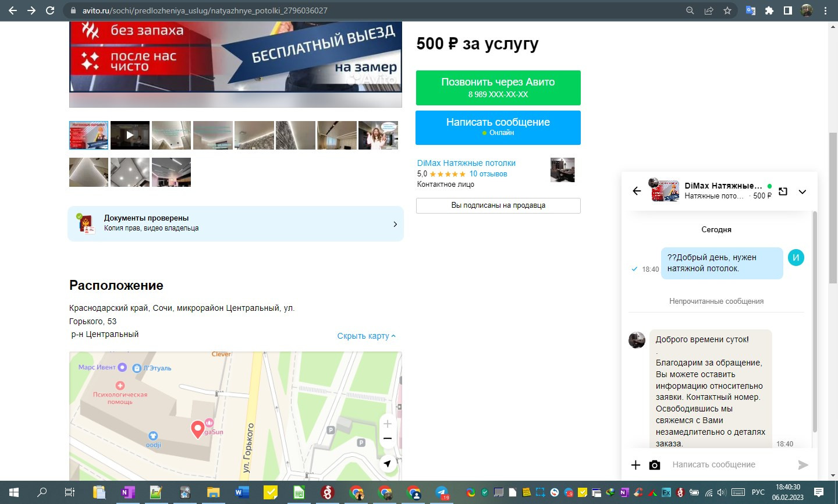The image size is (838, 504).
Task: Click the Вы подписаны на продавца button
Action: click(x=498, y=205)
